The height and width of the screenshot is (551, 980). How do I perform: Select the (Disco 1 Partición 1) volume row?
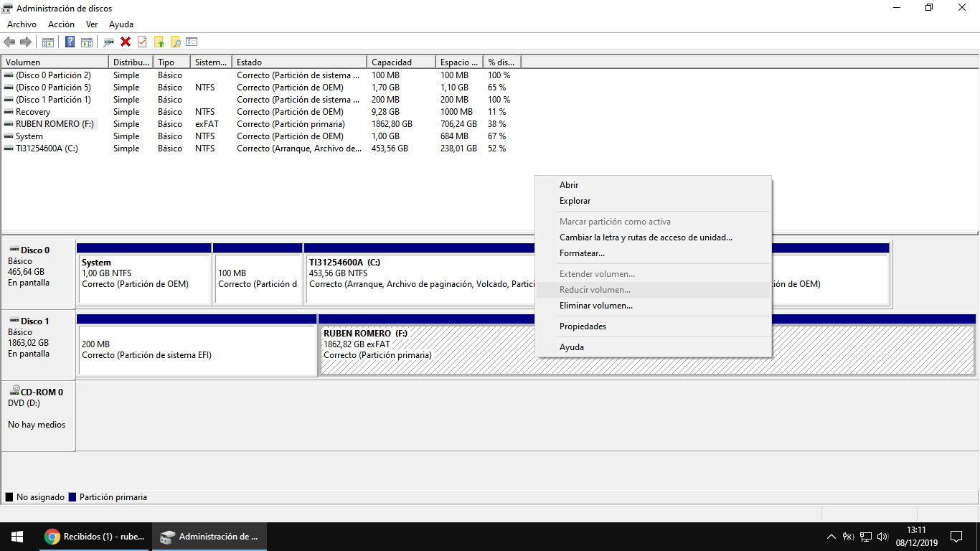[261, 100]
